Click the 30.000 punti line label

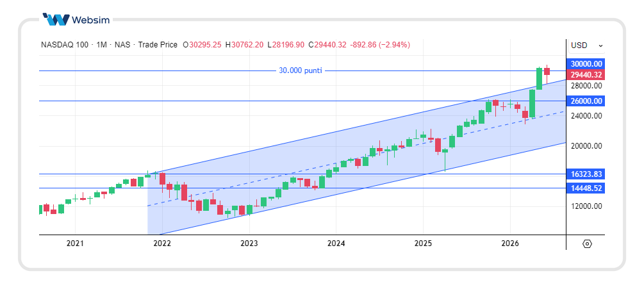point(301,70)
